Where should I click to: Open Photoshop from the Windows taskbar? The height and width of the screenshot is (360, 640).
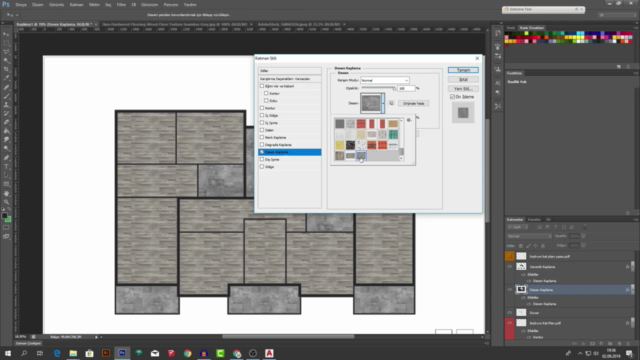coord(122,353)
